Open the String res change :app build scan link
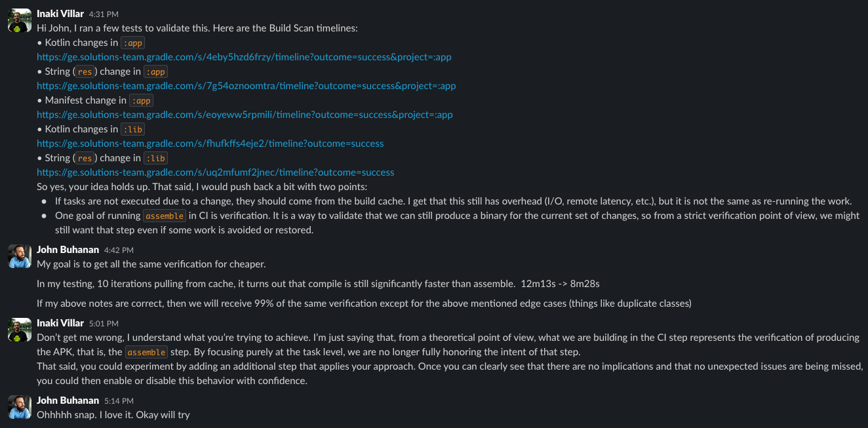Image resolution: width=868 pixels, height=428 pixels. tap(246, 86)
